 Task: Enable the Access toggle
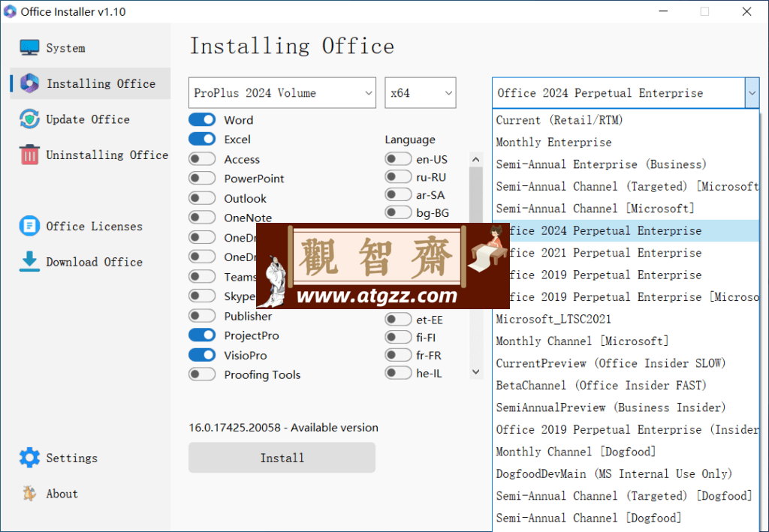click(x=202, y=159)
